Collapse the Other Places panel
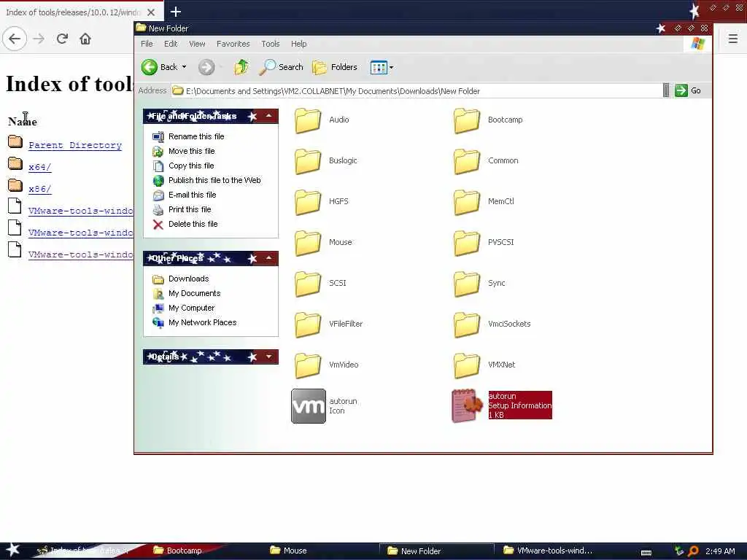The height and width of the screenshot is (560, 747). pos(268,258)
